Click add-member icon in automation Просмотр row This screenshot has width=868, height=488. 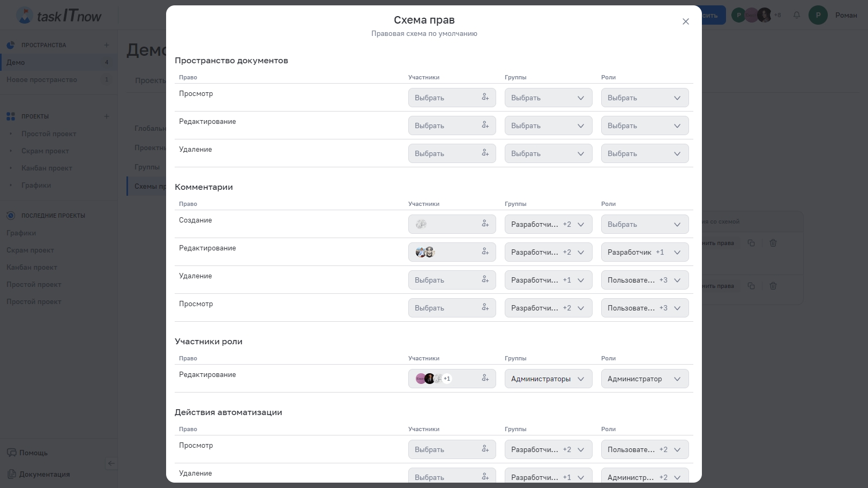(485, 449)
